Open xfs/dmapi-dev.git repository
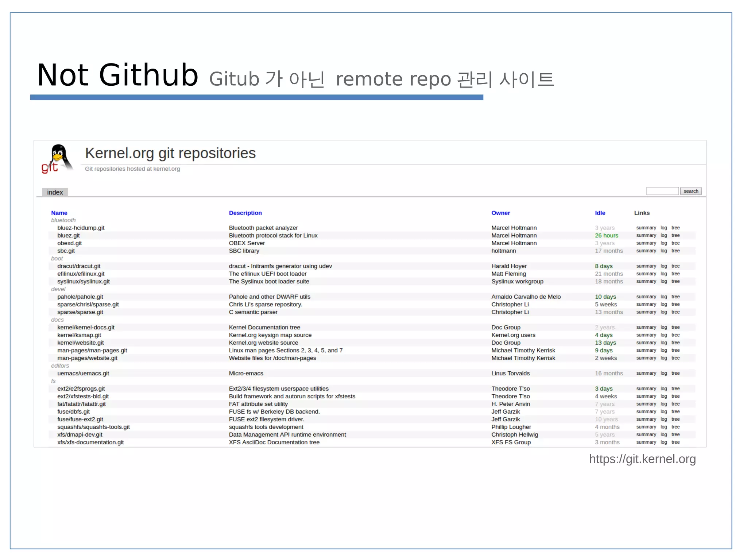 80,435
